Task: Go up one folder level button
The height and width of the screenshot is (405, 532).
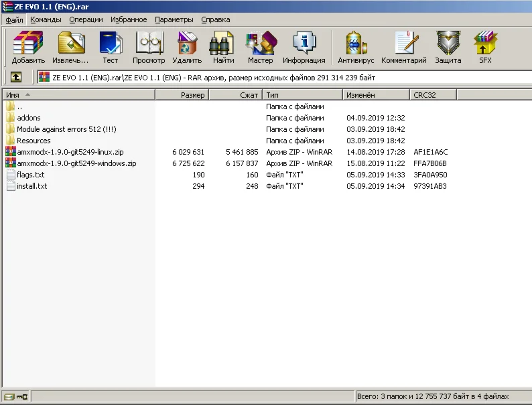Action: pyautogui.click(x=16, y=78)
